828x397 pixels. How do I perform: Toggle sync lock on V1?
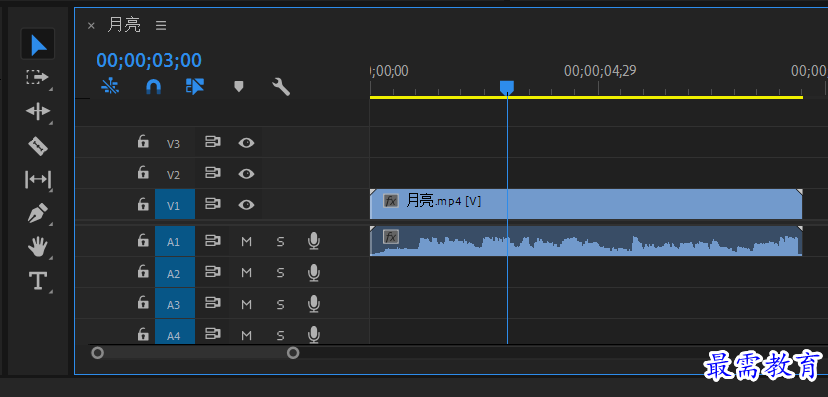click(x=213, y=204)
